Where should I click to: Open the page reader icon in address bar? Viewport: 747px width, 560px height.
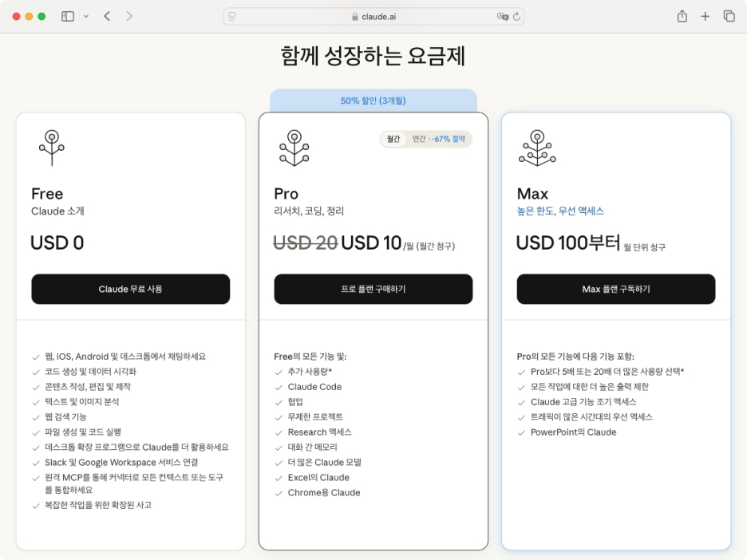point(232,17)
